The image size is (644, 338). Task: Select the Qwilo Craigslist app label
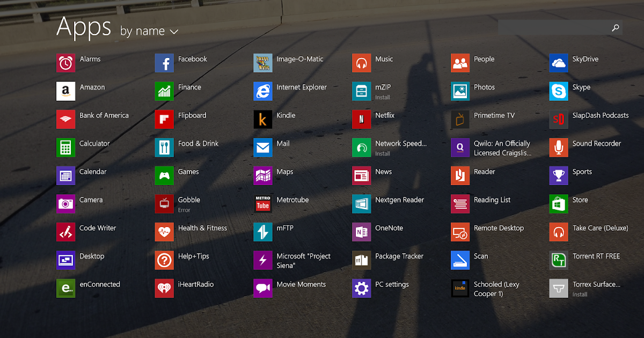[x=503, y=148]
